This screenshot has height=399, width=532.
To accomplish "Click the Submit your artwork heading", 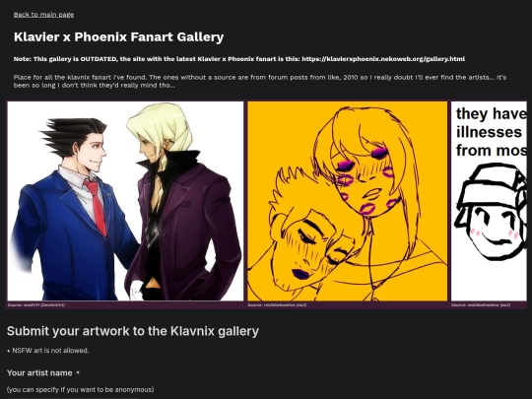I will (x=133, y=331).
